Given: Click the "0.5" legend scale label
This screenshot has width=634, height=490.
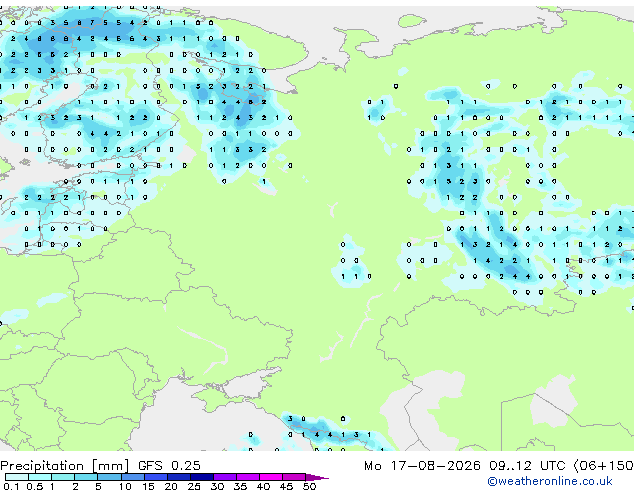Looking at the screenshot, I should [x=34, y=486].
